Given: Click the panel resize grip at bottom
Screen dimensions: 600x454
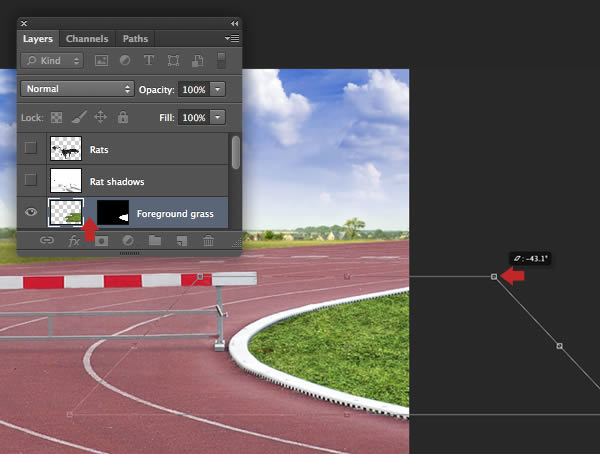Looking at the screenshot, I should click(129, 253).
